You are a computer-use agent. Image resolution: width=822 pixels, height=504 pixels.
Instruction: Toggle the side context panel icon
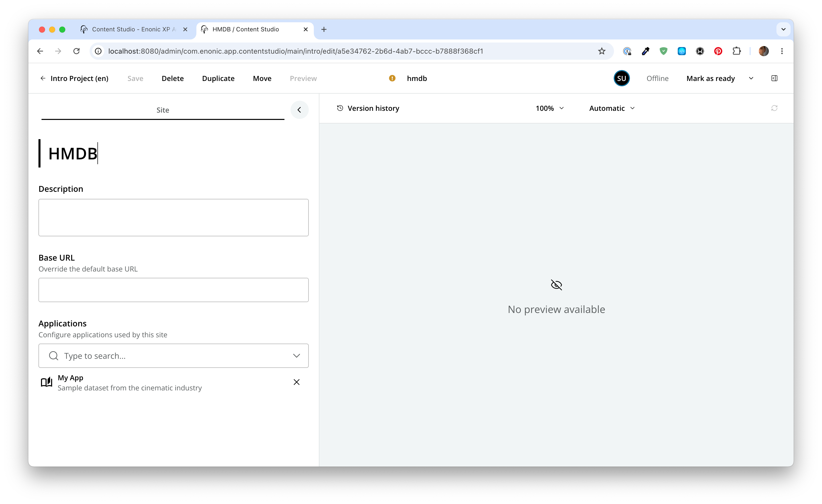(774, 78)
